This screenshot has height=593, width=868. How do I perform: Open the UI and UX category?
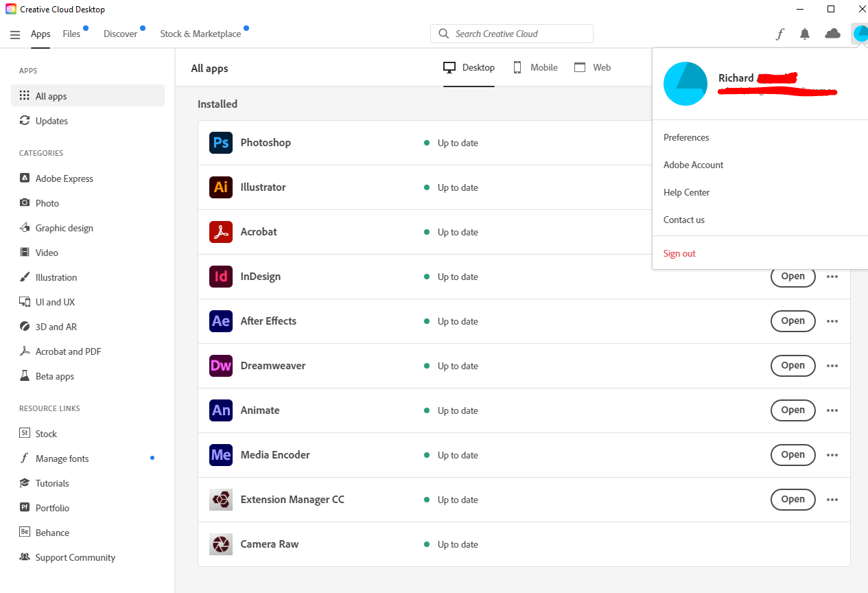88,302
